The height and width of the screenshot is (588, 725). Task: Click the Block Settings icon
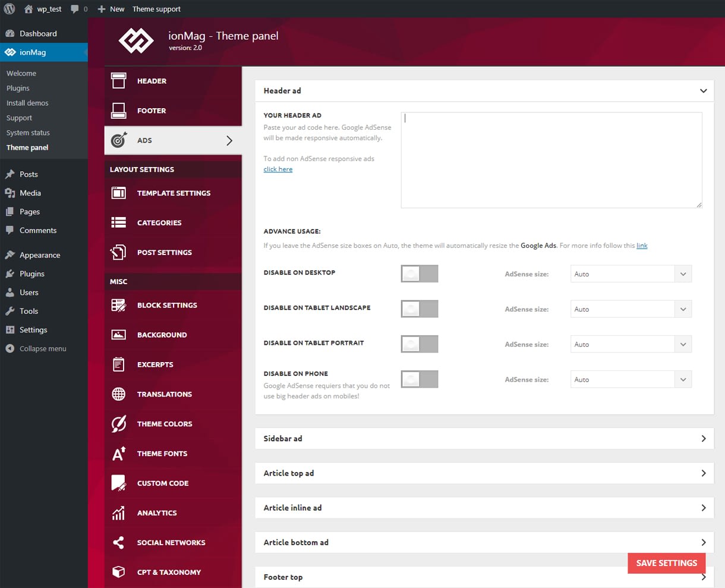(119, 305)
